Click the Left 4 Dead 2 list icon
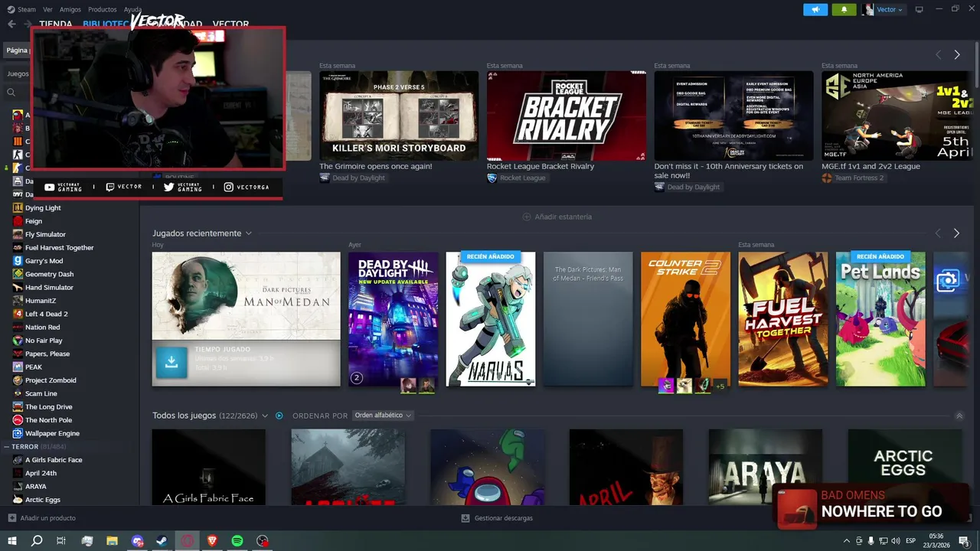The width and height of the screenshot is (980, 551). [18, 314]
